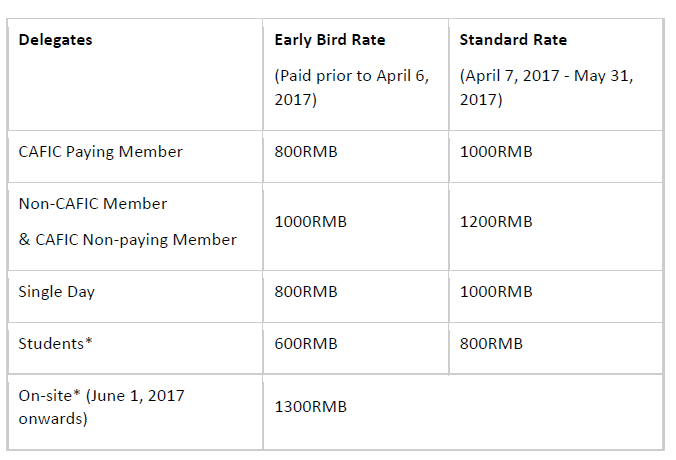The width and height of the screenshot is (676, 460).
Task: Click 800RMB in the Single Day row
Action: point(306,292)
